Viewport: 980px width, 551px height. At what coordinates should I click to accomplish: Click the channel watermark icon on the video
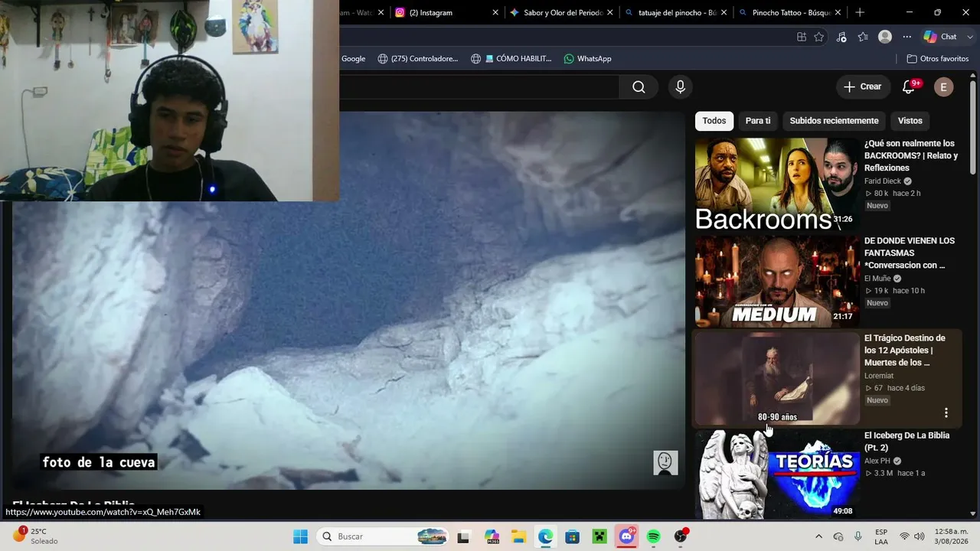click(x=665, y=462)
